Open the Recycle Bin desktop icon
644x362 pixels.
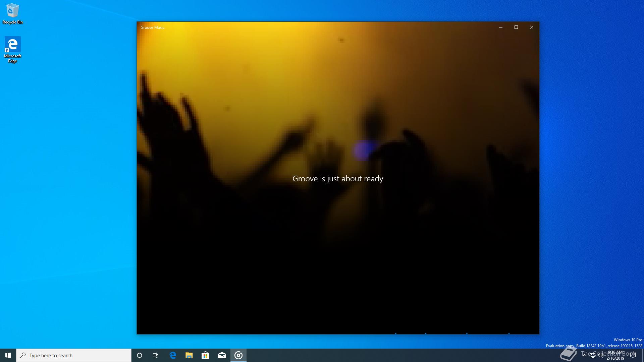(12, 14)
